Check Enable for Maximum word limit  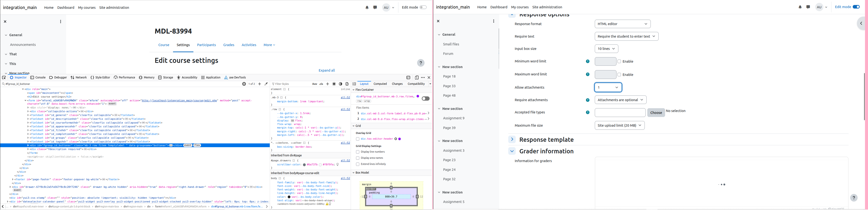coord(619,75)
